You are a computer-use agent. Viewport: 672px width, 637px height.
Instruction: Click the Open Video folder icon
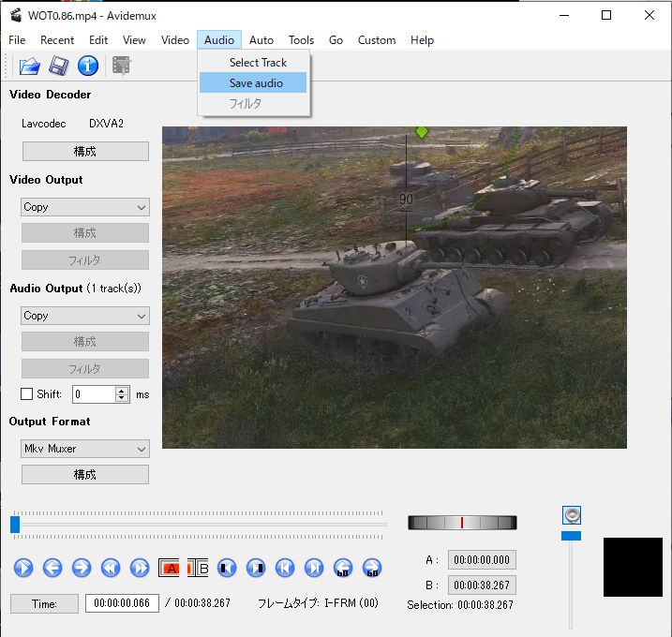pyautogui.click(x=30, y=66)
